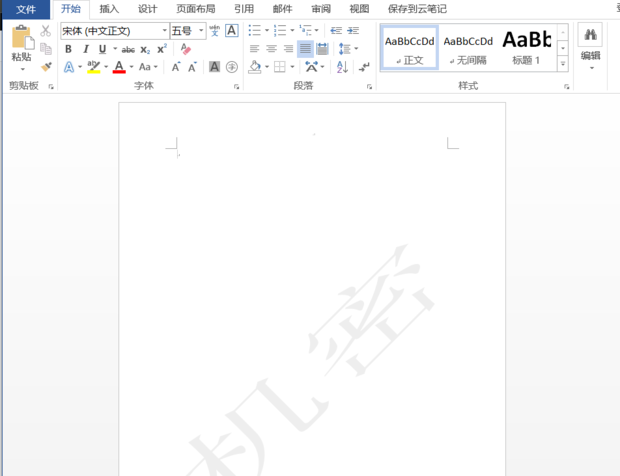This screenshot has height=476, width=620.
Task: Open phonetic guide (wén) tool
Action: 215,30
